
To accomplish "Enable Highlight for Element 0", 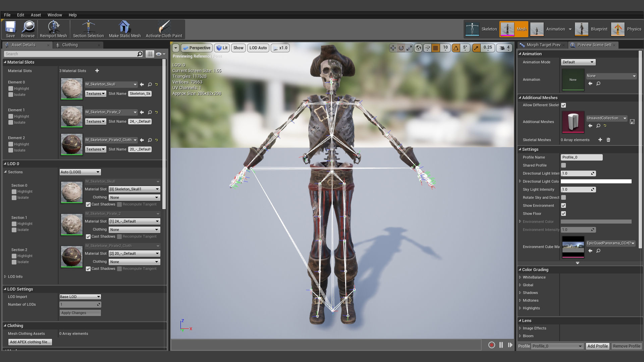I will pos(11,88).
